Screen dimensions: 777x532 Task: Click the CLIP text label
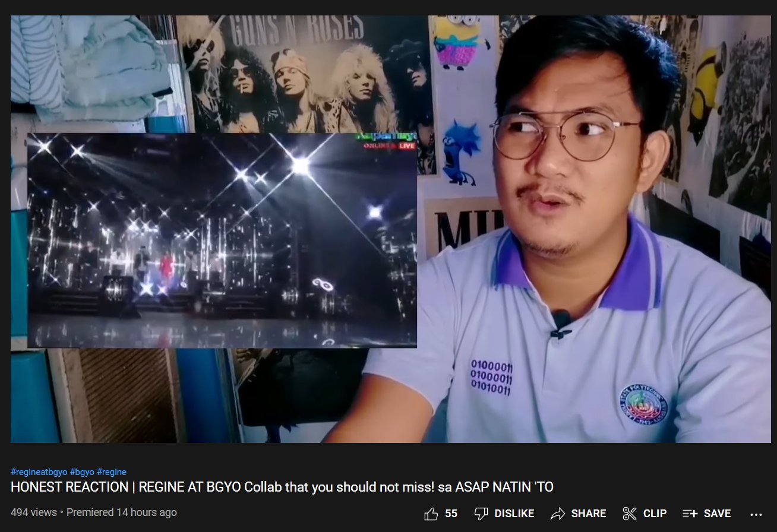tap(656, 513)
